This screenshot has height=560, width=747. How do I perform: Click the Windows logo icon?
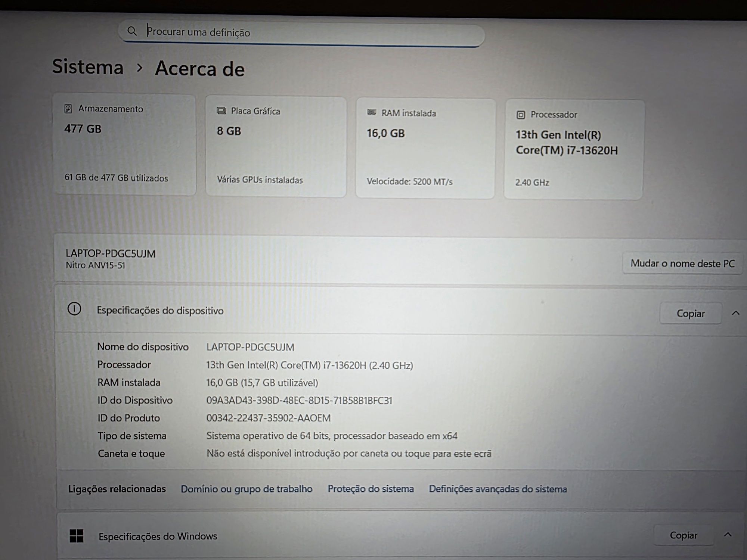click(x=77, y=536)
